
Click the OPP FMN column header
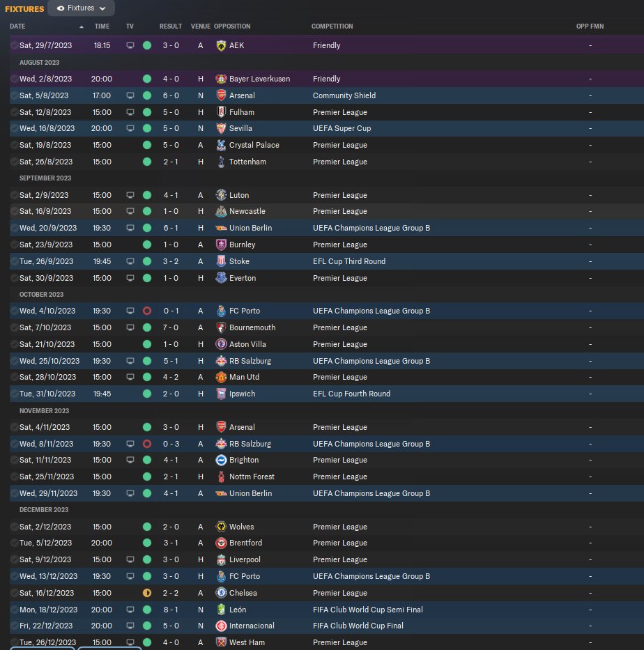(590, 26)
